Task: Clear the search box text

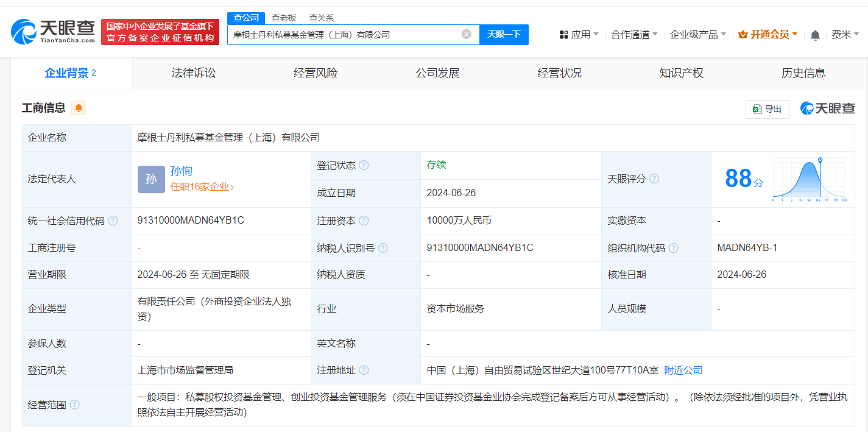Action: click(x=467, y=34)
